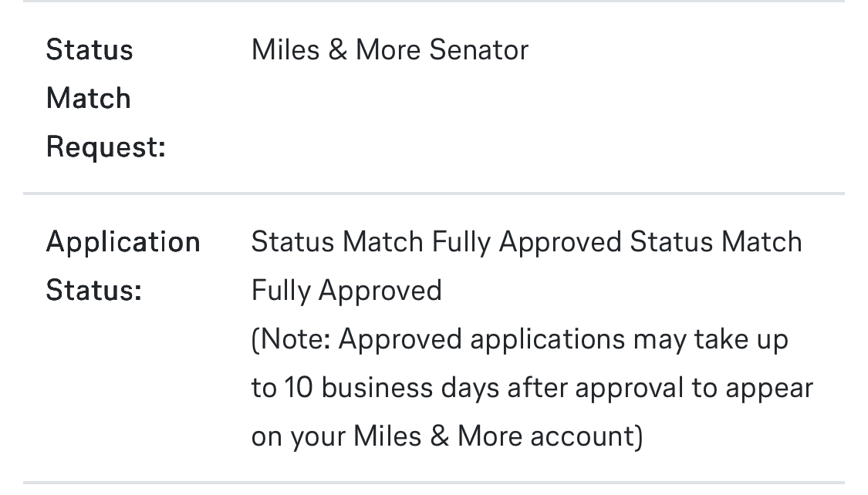Click the word "Miles" in the request value
This screenshot has width=868, height=495.
[x=285, y=50]
